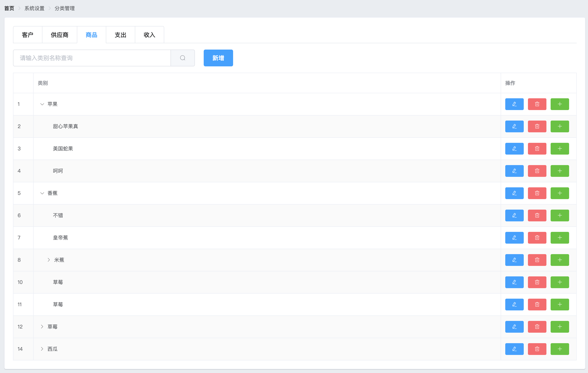The width and height of the screenshot is (588, 373).
Task: Add a child under 不错
Action: 560,215
